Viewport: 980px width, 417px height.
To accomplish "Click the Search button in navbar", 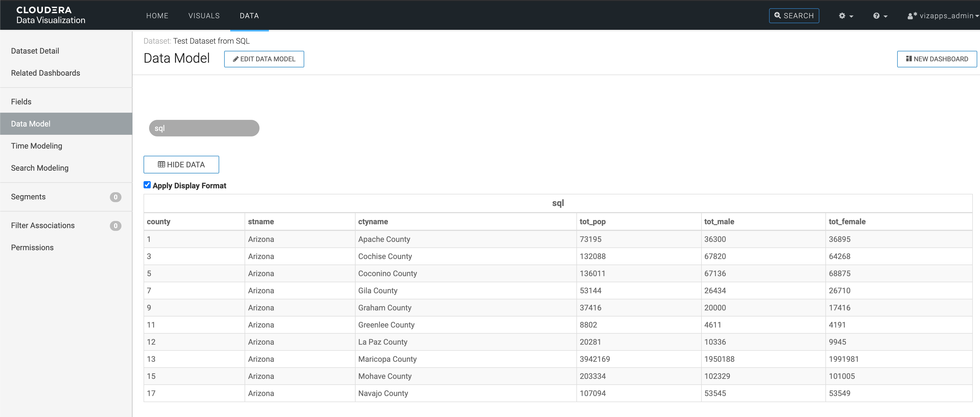I will pyautogui.click(x=794, y=15).
